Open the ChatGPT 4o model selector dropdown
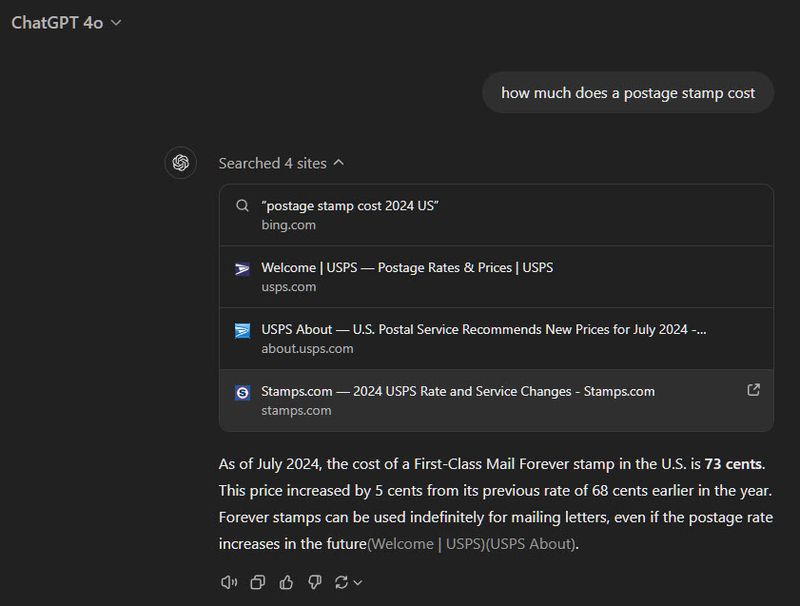Screen dimensions: 800x606 coord(66,23)
